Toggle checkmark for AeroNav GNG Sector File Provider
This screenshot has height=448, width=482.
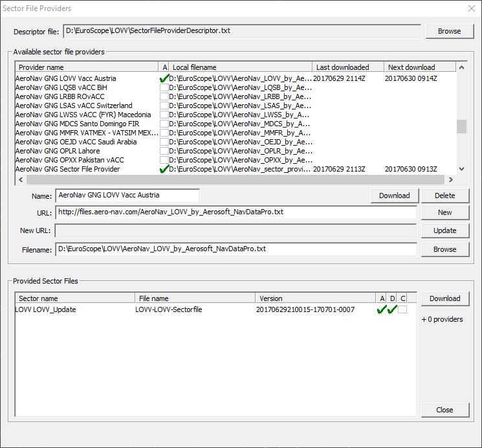coord(164,169)
